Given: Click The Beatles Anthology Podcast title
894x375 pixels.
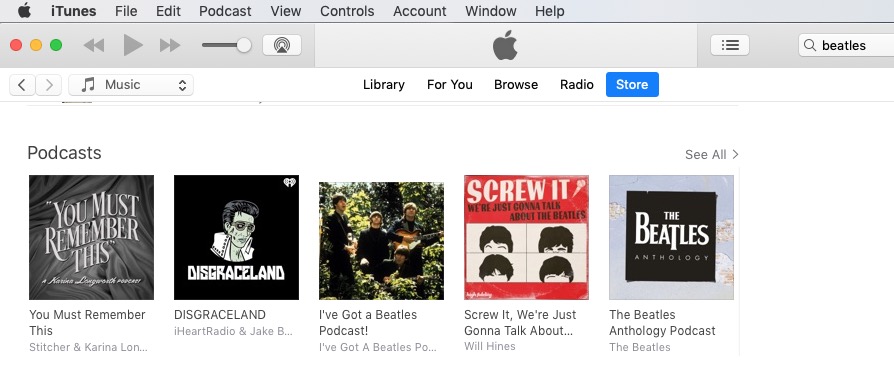Looking at the screenshot, I should coord(662,323).
